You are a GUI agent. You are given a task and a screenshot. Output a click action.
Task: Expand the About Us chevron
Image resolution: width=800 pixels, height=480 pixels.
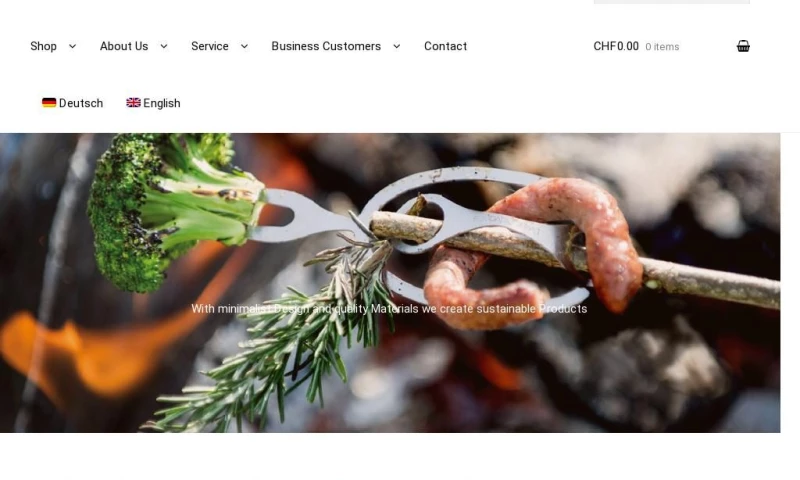point(164,46)
